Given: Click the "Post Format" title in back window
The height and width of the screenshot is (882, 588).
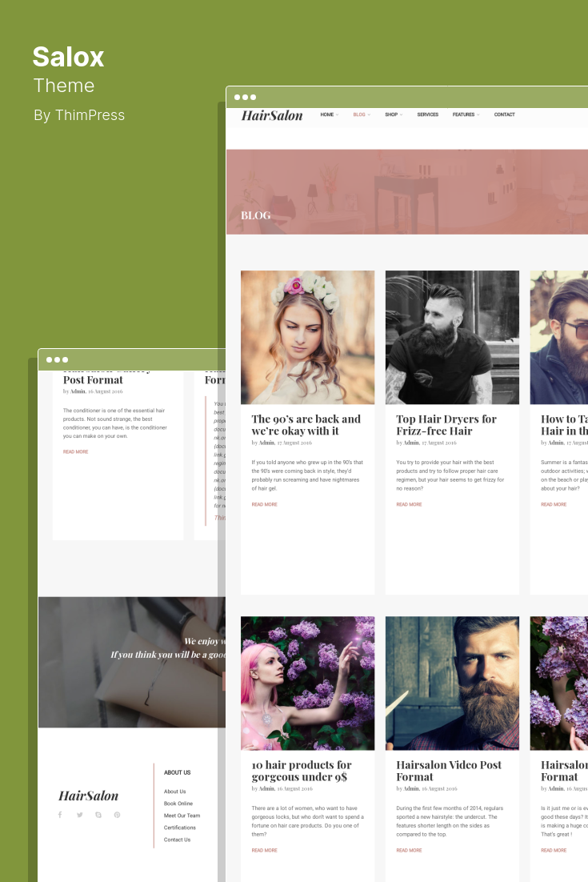Looking at the screenshot, I should [x=93, y=379].
